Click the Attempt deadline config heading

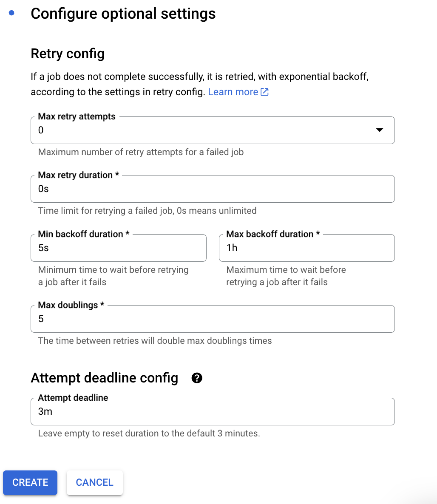pos(105,378)
